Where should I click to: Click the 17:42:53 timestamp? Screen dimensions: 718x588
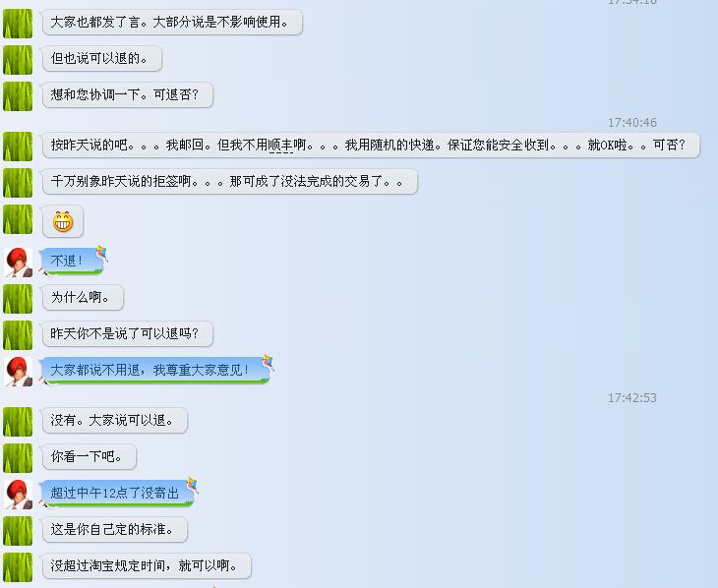click(x=631, y=398)
